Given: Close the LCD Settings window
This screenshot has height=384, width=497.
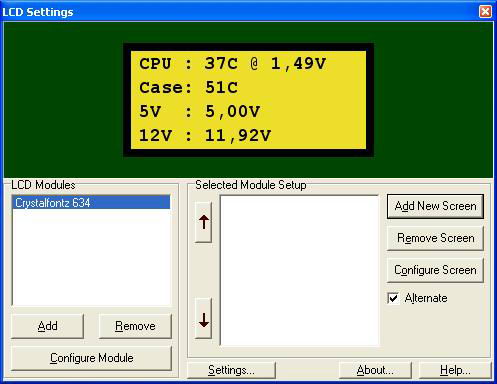Looking at the screenshot, I should click(485, 11).
